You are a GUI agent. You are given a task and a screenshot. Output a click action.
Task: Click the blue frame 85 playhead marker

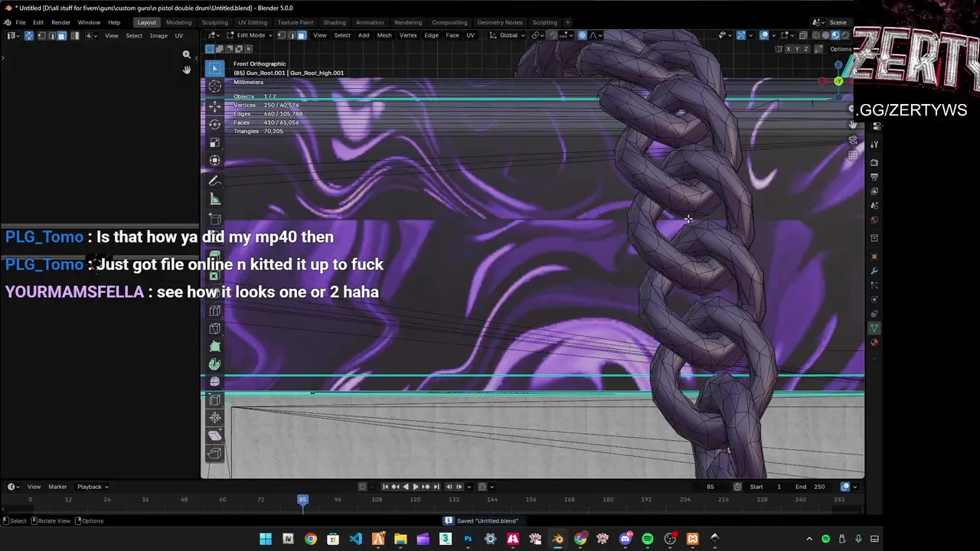pos(302,500)
